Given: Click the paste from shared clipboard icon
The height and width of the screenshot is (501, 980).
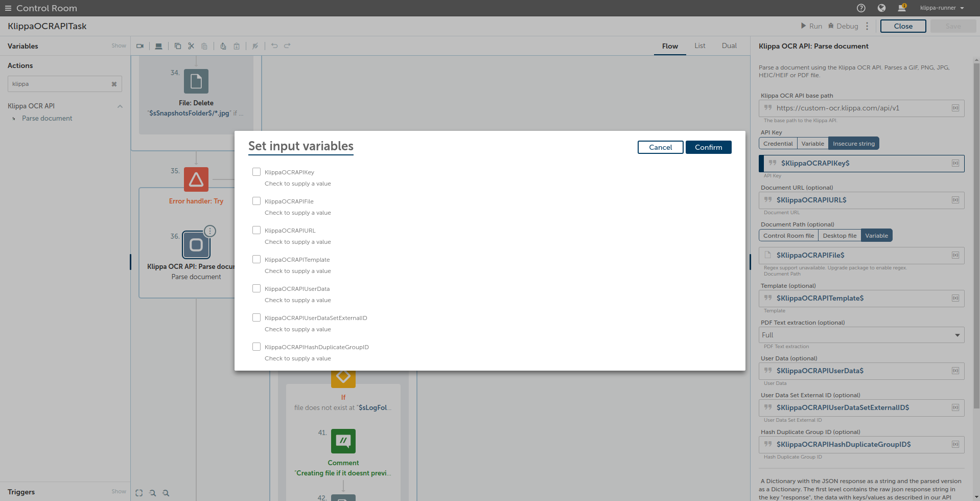Looking at the screenshot, I should coord(237,46).
